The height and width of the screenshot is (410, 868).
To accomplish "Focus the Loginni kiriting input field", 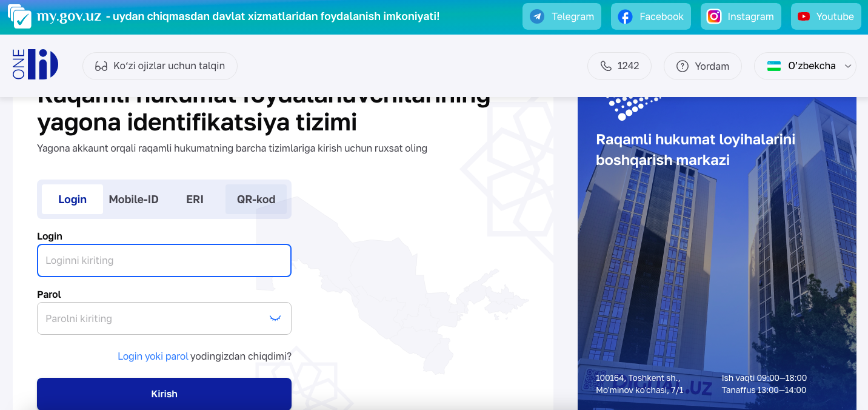I will [x=164, y=260].
